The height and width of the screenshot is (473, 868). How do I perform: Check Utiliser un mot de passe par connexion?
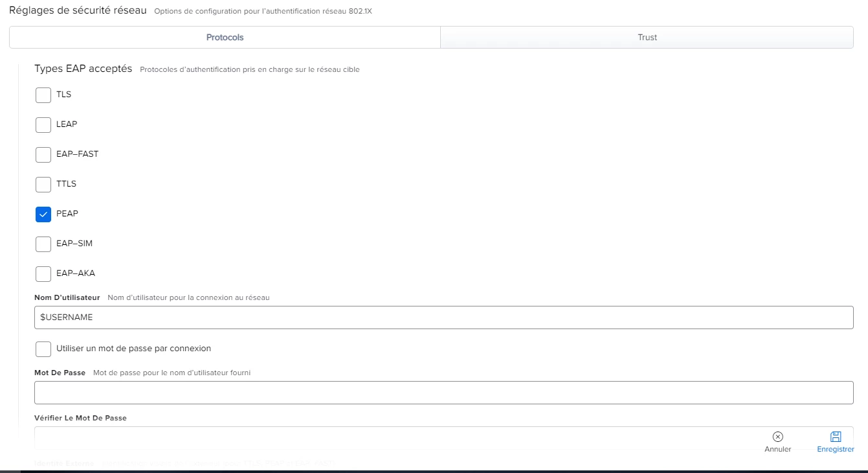(x=43, y=349)
